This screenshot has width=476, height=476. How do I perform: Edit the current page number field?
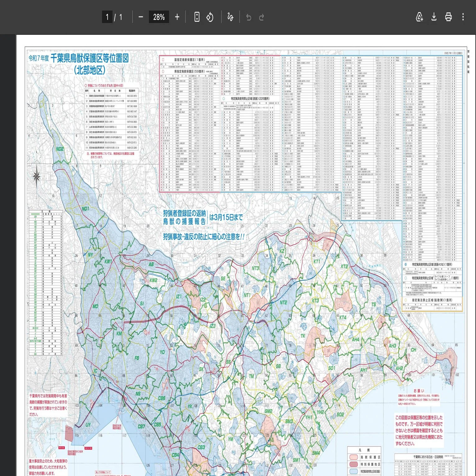[107, 17]
